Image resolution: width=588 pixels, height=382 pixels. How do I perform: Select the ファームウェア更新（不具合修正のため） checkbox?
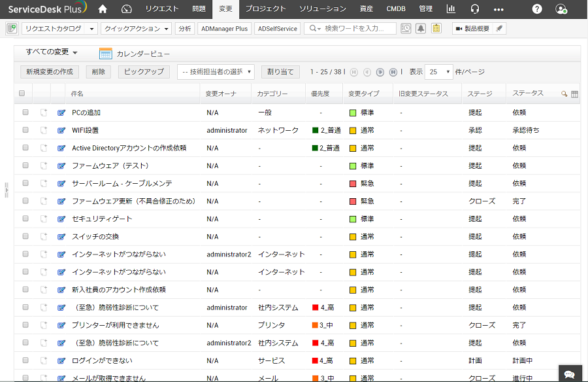tap(25, 201)
